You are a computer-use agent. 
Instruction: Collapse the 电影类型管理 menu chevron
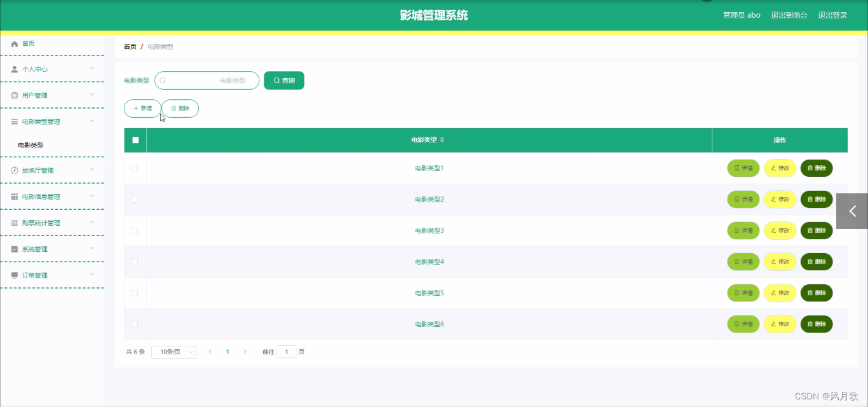point(92,121)
